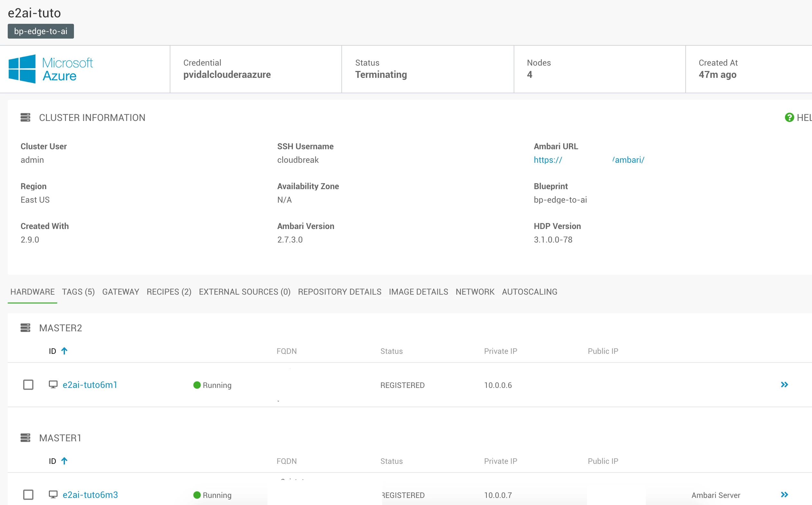Click green Running indicator for e2ai-tuto6m1
Image resolution: width=812 pixels, height=505 pixels.
click(x=197, y=385)
